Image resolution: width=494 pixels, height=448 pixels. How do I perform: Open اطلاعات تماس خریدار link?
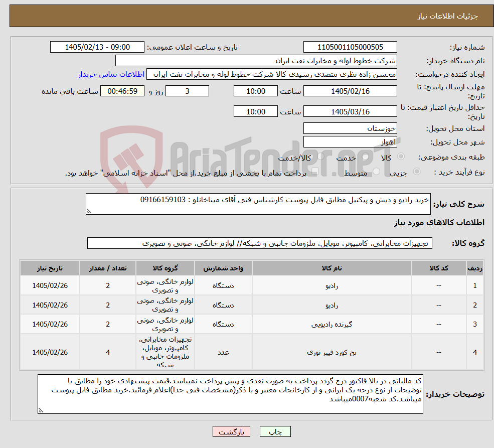(111, 74)
